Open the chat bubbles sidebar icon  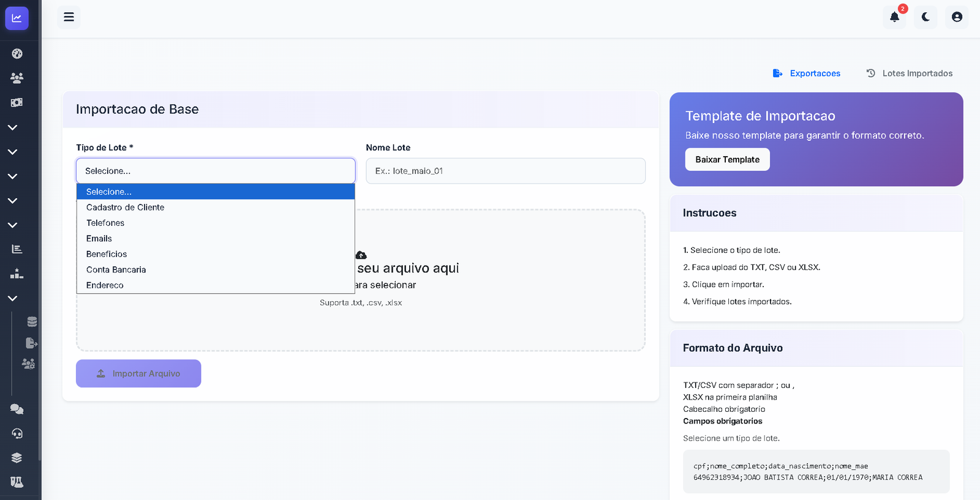(x=17, y=409)
